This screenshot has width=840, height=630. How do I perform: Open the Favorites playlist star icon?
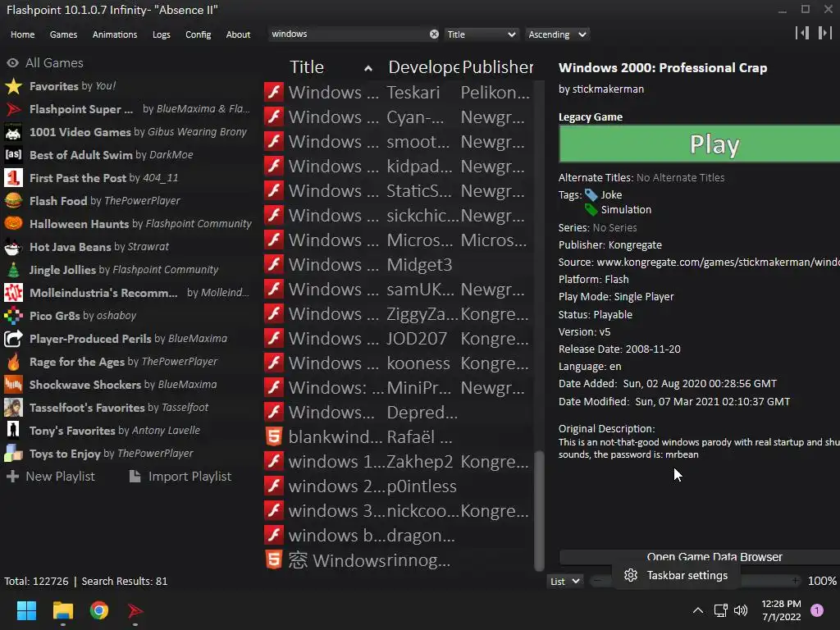(13, 86)
